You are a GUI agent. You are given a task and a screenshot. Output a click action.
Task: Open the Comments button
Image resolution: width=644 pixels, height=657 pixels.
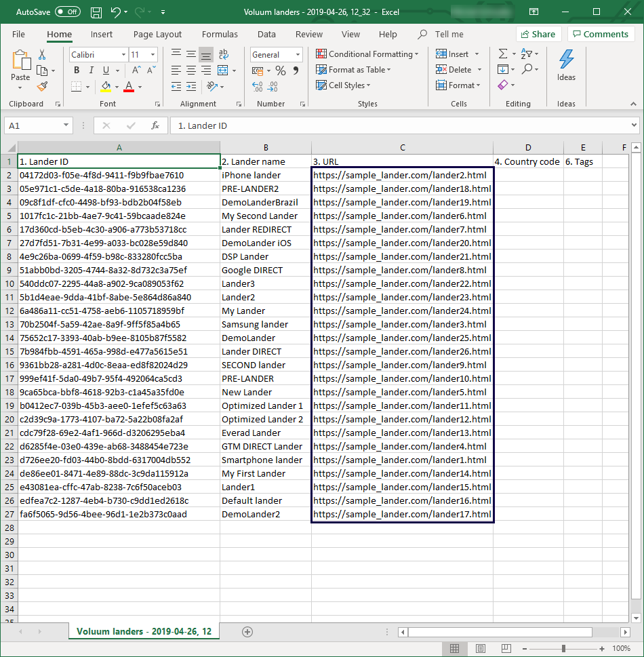(601, 35)
